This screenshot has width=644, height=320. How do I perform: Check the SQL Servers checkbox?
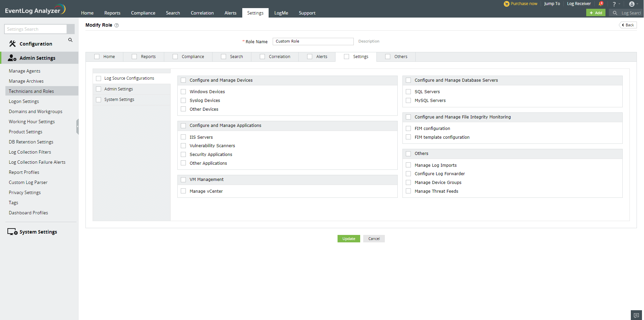point(408,91)
